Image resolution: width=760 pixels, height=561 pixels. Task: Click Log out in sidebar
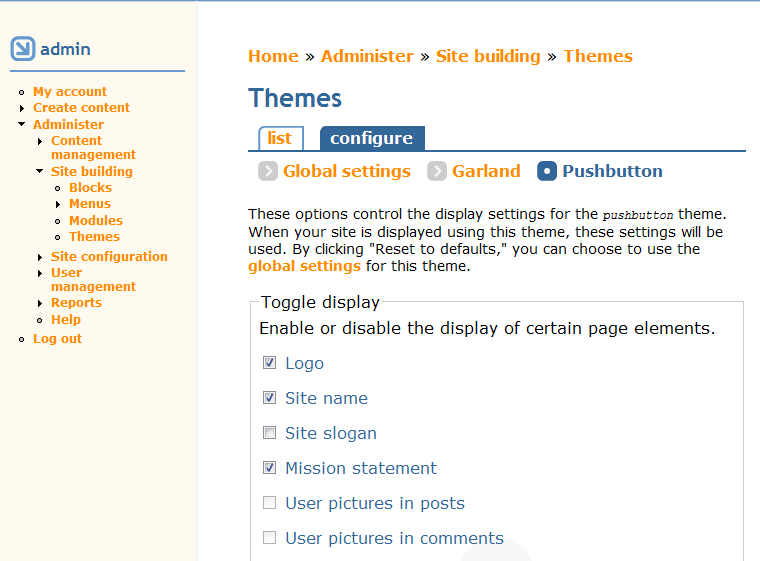(57, 339)
